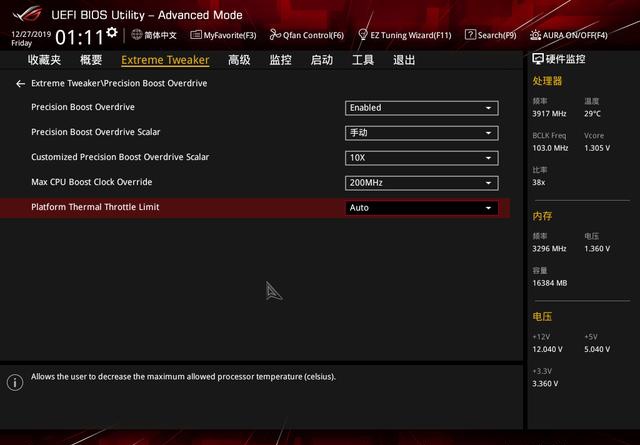Click the 处理器 section heading
The image size is (640, 445).
click(547, 81)
